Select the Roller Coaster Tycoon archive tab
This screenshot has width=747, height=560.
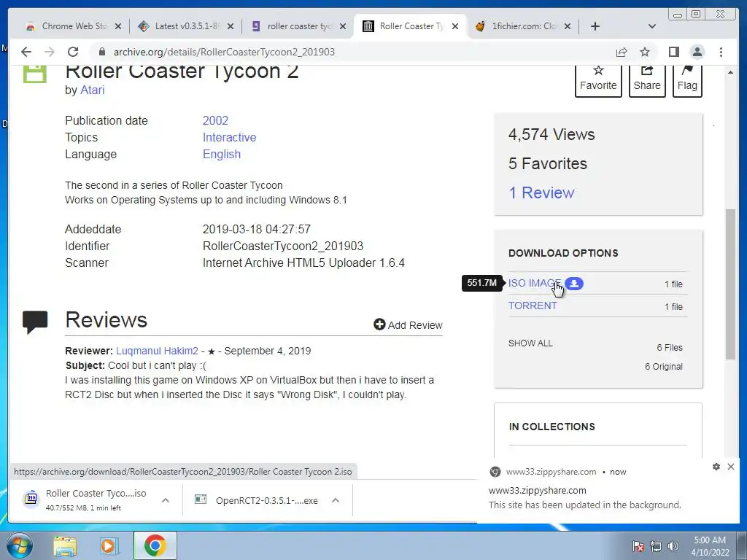point(411,26)
